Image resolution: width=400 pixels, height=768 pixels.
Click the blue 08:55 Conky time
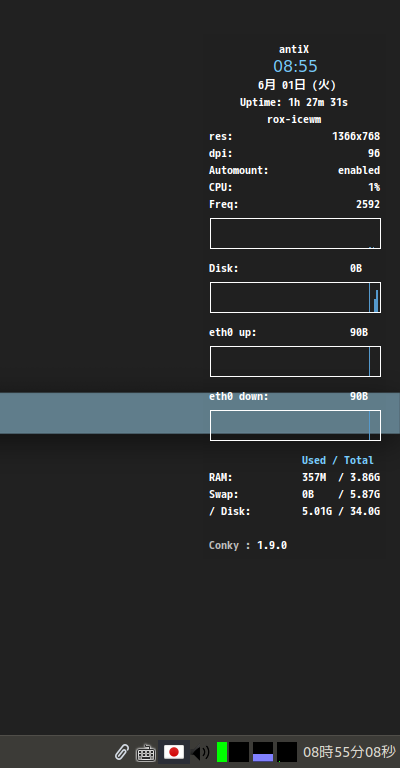(295, 66)
